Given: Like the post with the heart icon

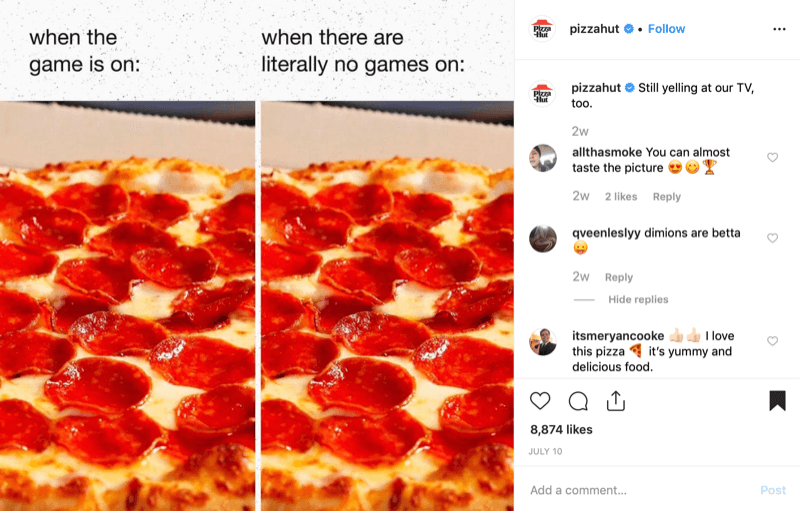Looking at the screenshot, I should coord(540,401).
